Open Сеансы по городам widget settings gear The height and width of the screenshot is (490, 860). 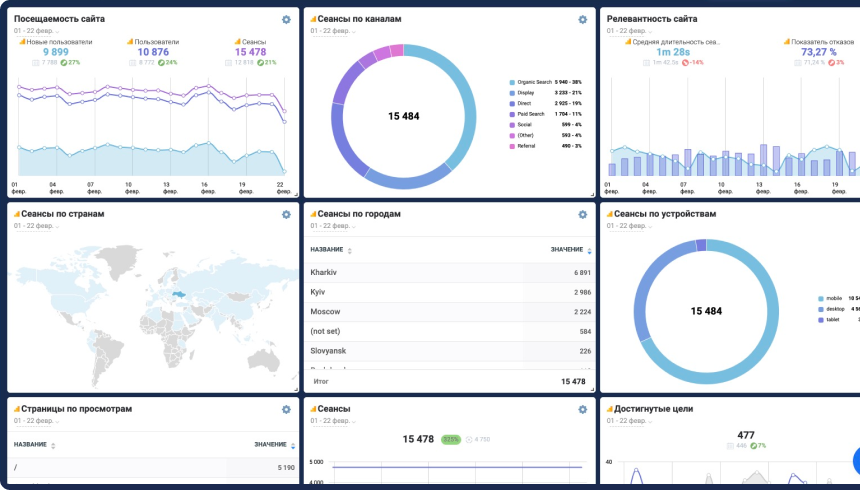point(583,214)
